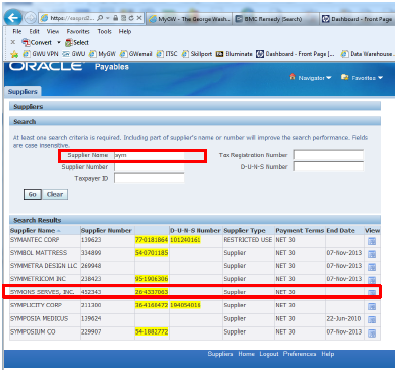Click the Taxpayer ID input field
399x375 pixels.
[149, 179]
